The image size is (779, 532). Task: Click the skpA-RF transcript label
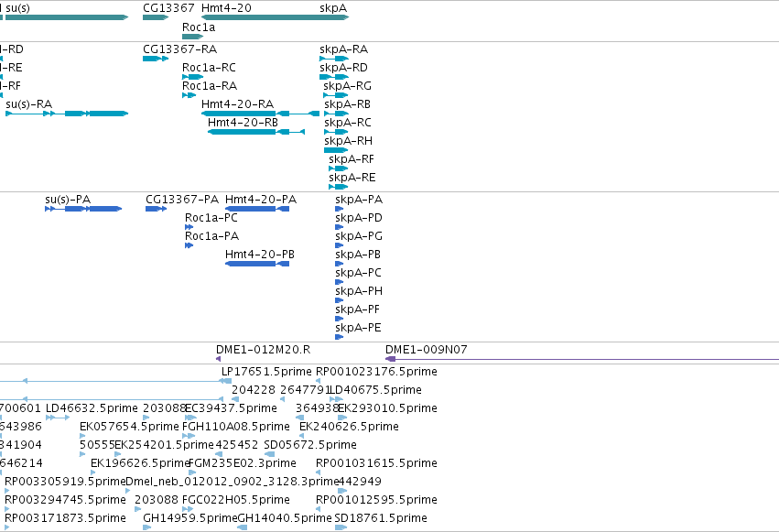click(x=352, y=159)
